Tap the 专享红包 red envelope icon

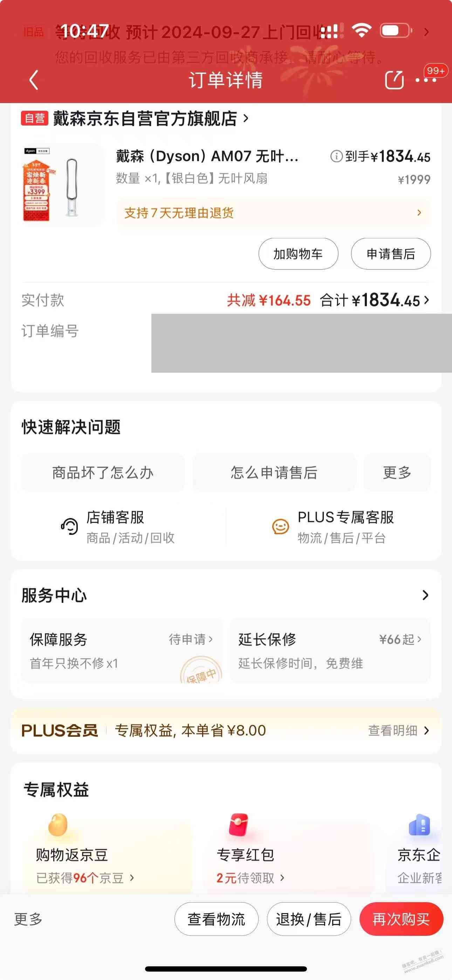coord(239,824)
